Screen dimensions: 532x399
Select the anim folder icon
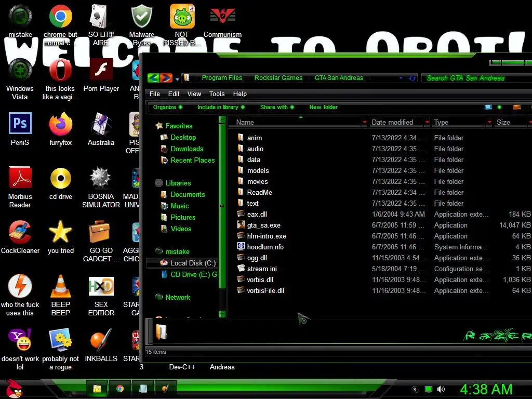coord(241,137)
